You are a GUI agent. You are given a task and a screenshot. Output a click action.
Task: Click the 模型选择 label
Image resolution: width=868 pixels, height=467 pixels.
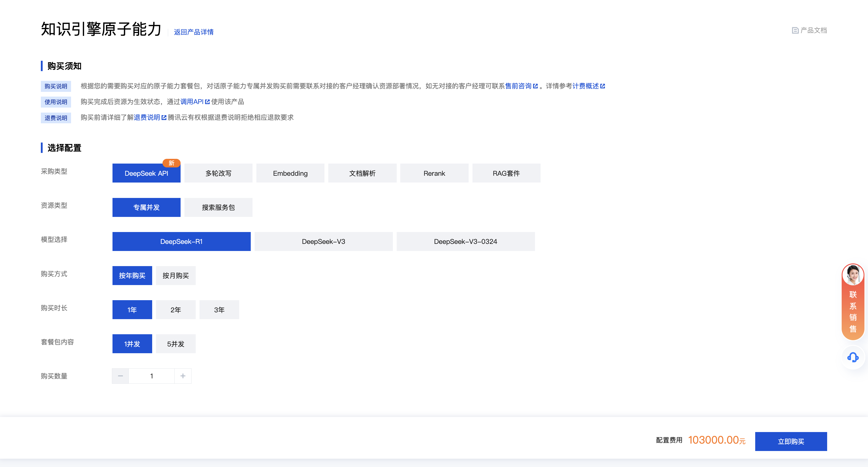[54, 239]
